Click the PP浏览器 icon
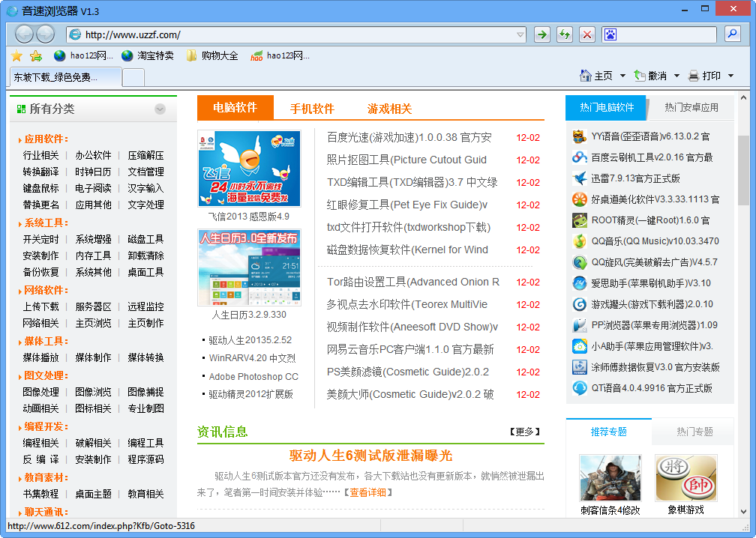756x538 pixels. point(580,325)
